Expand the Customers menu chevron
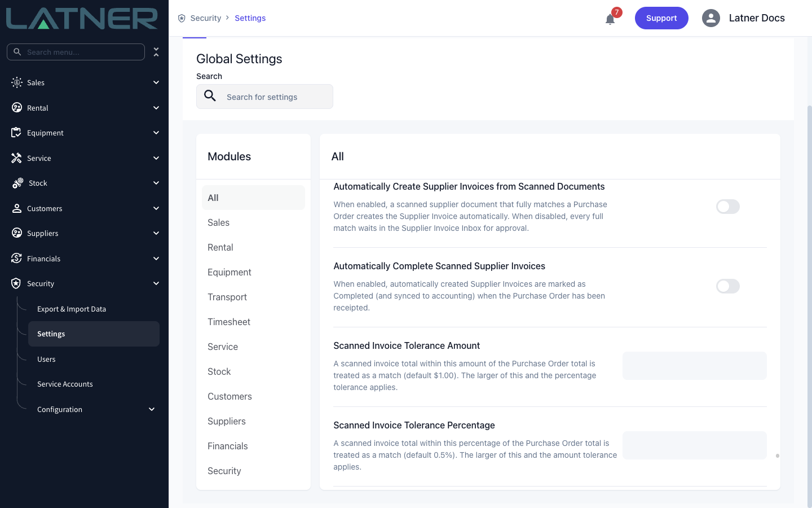The height and width of the screenshot is (508, 812). point(156,208)
